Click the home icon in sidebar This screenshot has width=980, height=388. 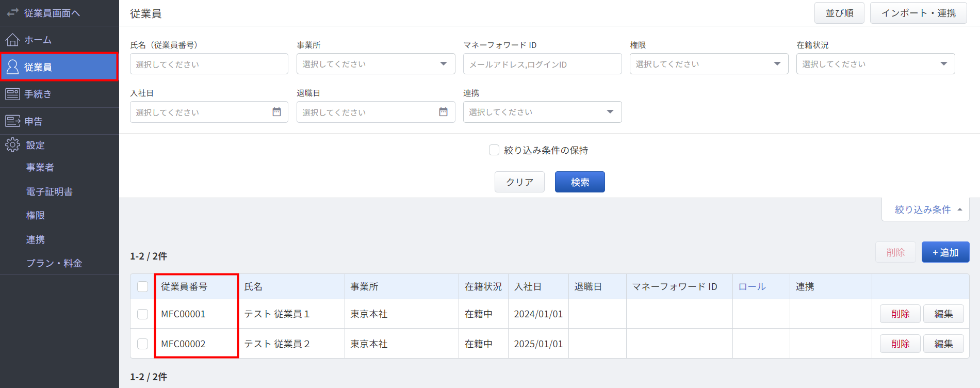(12, 40)
